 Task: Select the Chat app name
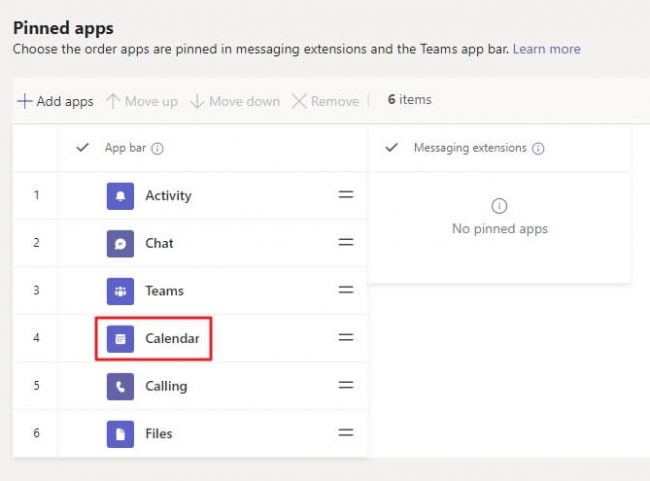point(159,243)
